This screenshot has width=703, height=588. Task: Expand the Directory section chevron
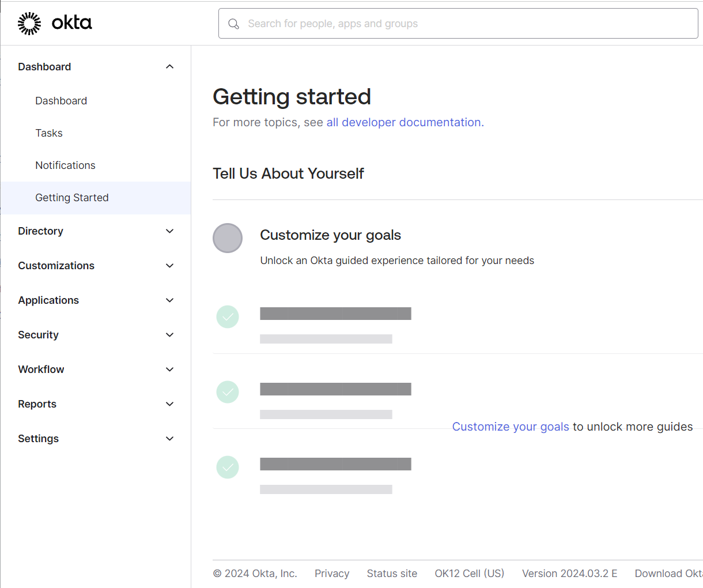[x=169, y=231]
